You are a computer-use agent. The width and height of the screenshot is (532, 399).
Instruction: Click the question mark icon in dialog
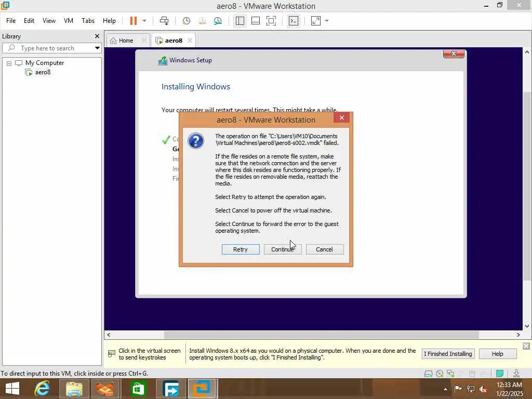pos(196,141)
